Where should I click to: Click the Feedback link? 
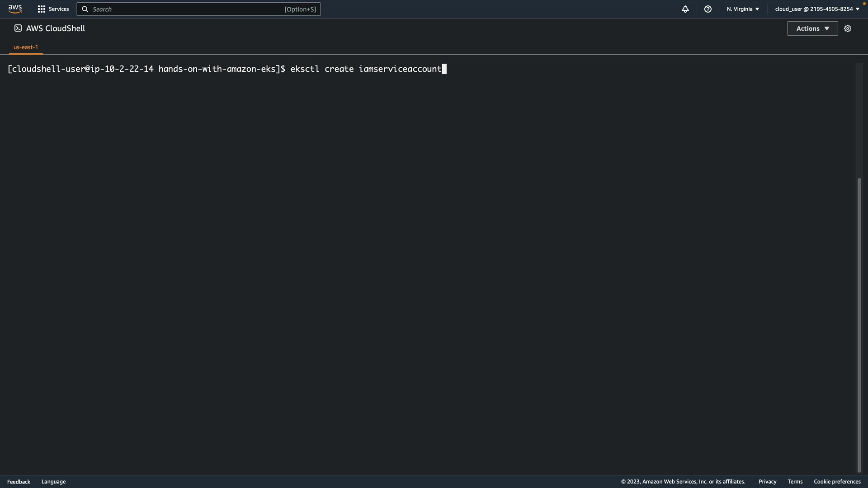(19, 482)
